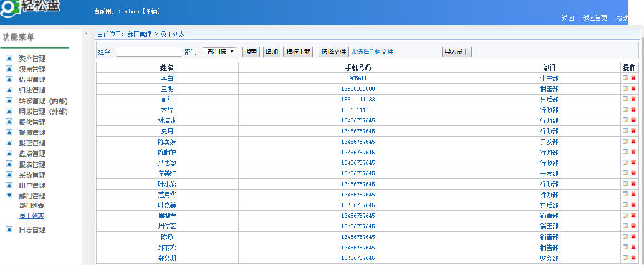The image size is (644, 265).
Task: Click the name 范月华 in the table
Action: (168, 194)
